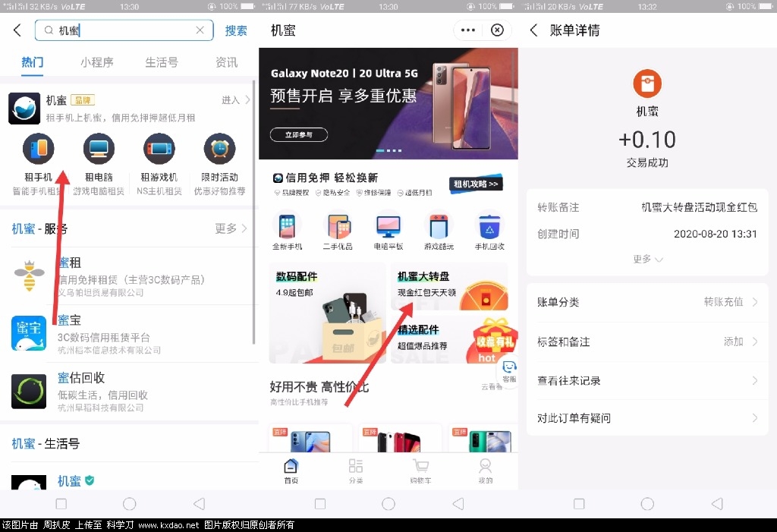The image size is (777, 532).
Task: Open the 数码配件 card
Action: tap(328, 313)
